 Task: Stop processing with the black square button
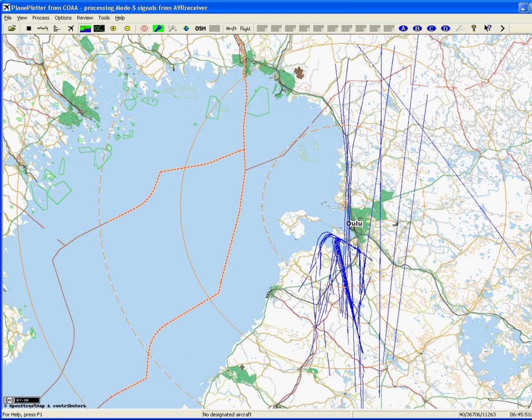coord(29,29)
